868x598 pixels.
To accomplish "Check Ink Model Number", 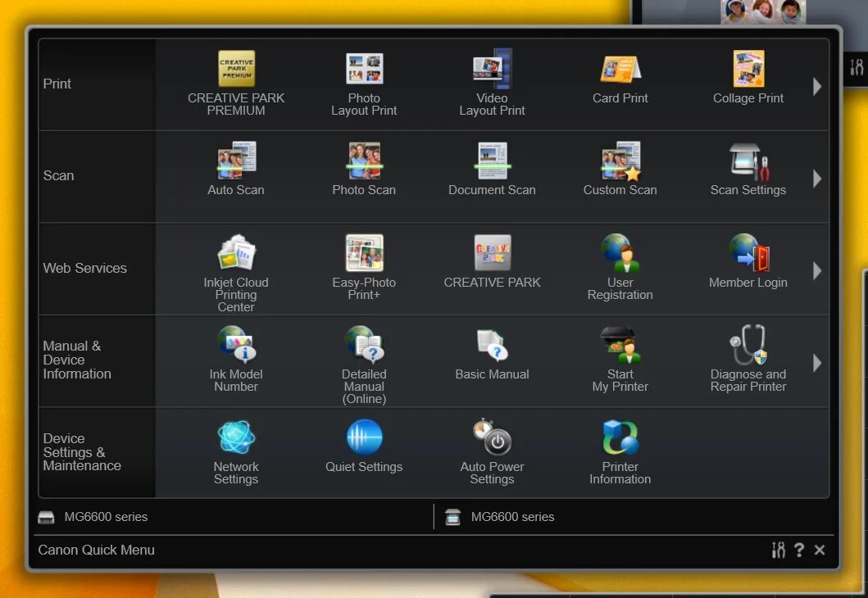I will [x=236, y=359].
